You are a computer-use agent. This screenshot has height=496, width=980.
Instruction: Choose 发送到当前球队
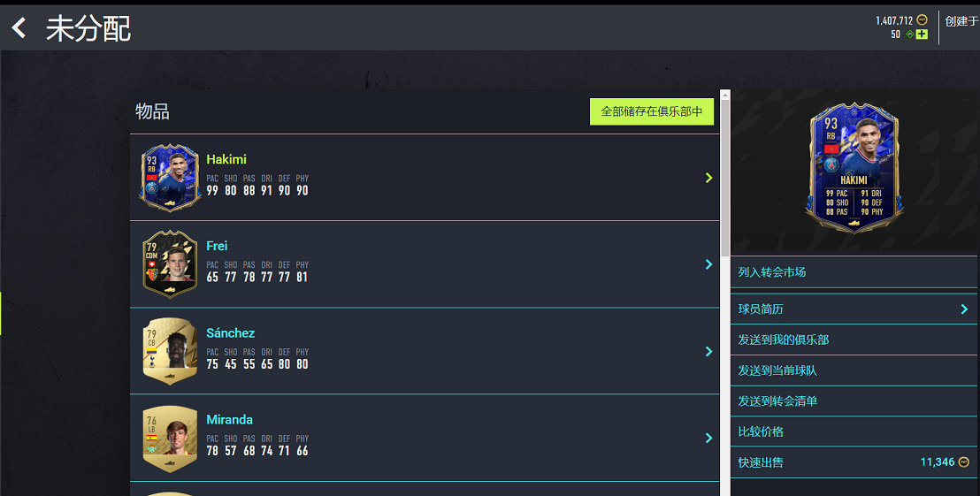coord(854,370)
